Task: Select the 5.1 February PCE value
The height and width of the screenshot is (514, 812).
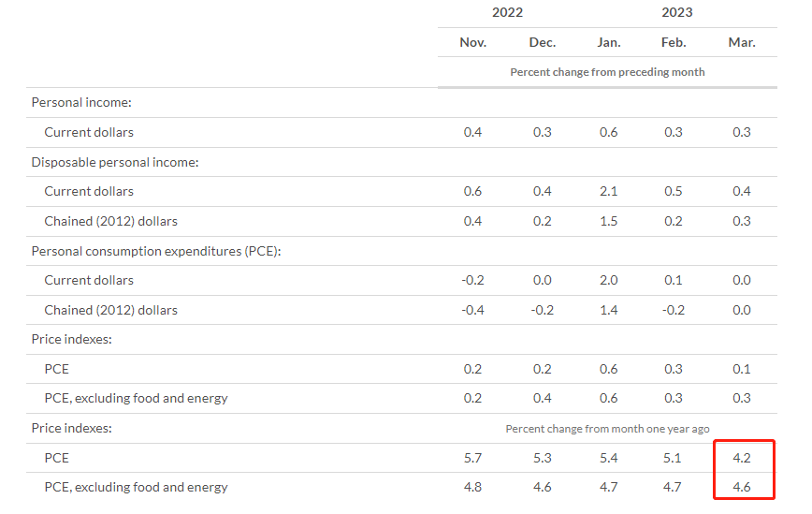Action: 674,458
